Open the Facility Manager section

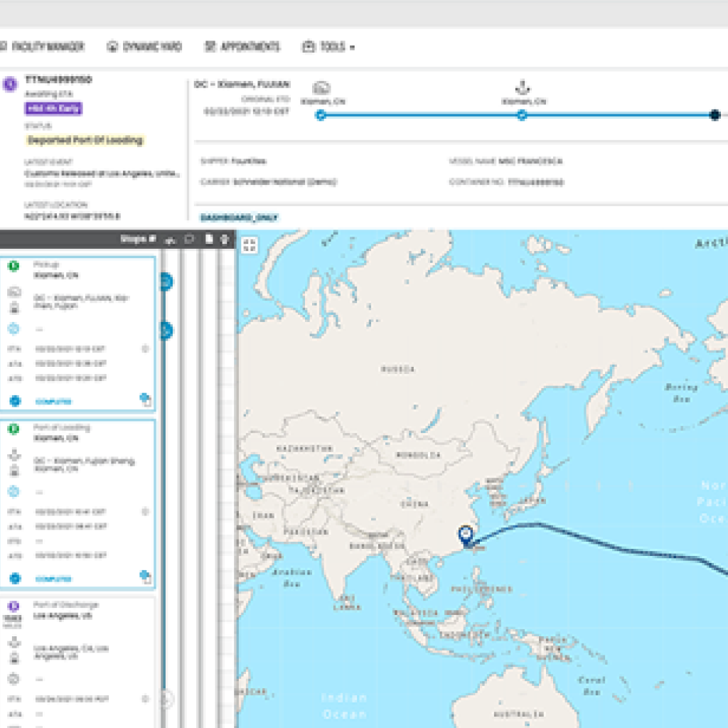click(x=46, y=46)
